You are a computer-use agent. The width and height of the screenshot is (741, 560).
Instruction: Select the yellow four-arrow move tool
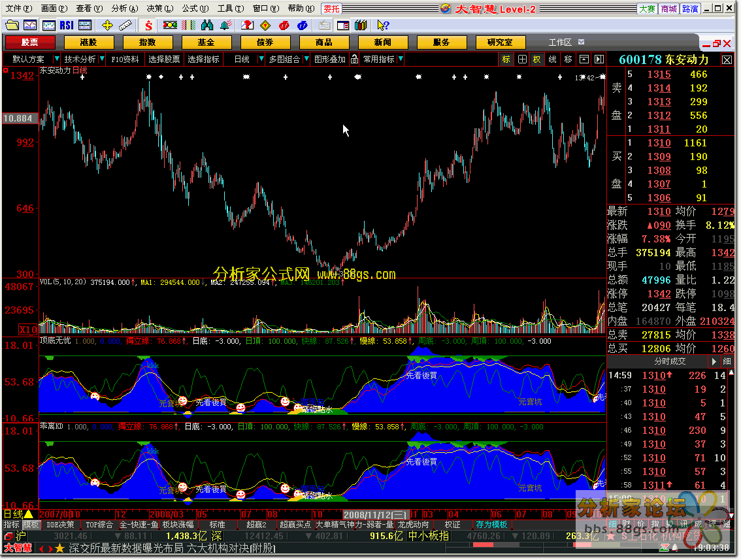[107, 25]
